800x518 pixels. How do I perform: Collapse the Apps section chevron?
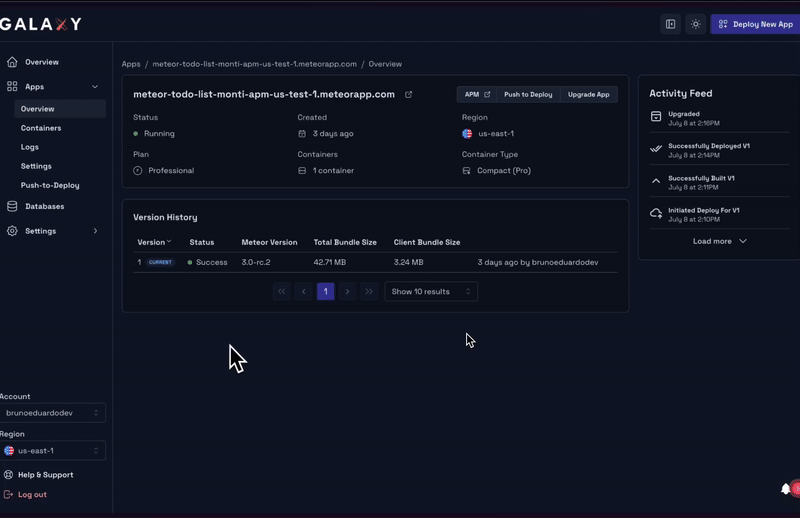click(x=95, y=87)
